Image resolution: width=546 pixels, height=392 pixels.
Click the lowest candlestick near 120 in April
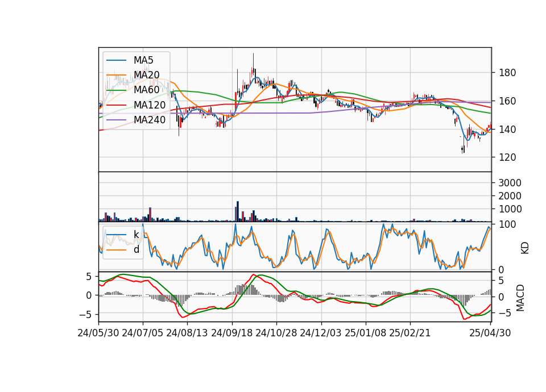tap(463, 149)
